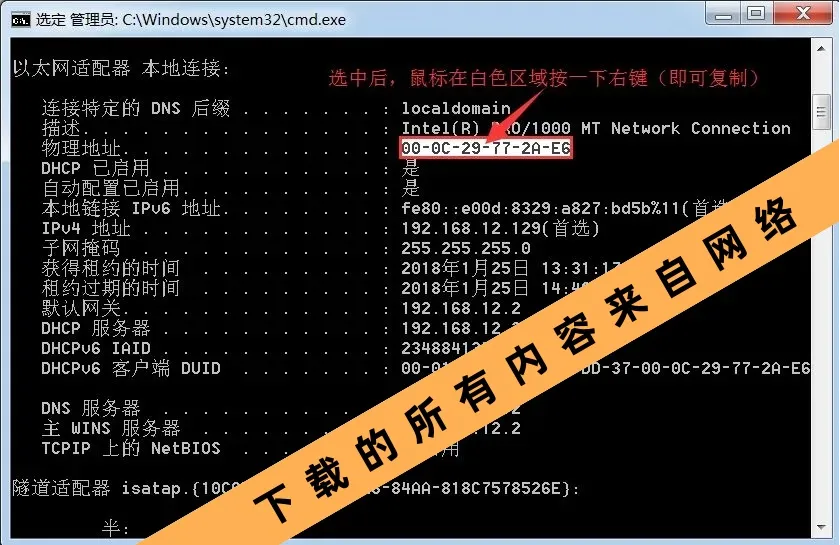Click the red annotation arrow
Viewport: 840px width, 545px height.
point(514,115)
